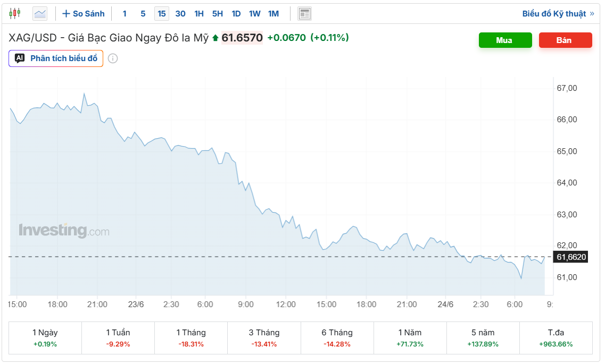Click the 63,00 price axis label
605x364 pixels.
567,215
